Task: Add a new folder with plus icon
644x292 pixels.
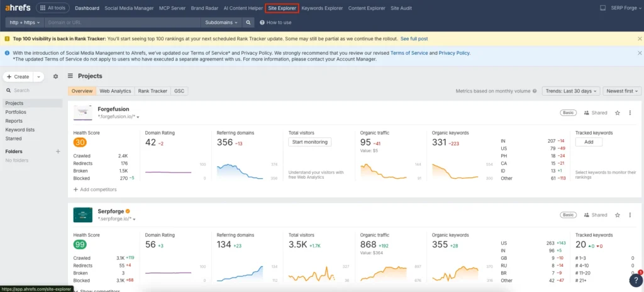Action: click(x=58, y=151)
